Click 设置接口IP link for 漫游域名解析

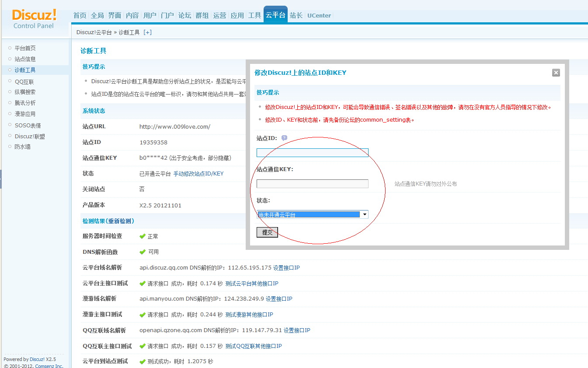coord(279,299)
